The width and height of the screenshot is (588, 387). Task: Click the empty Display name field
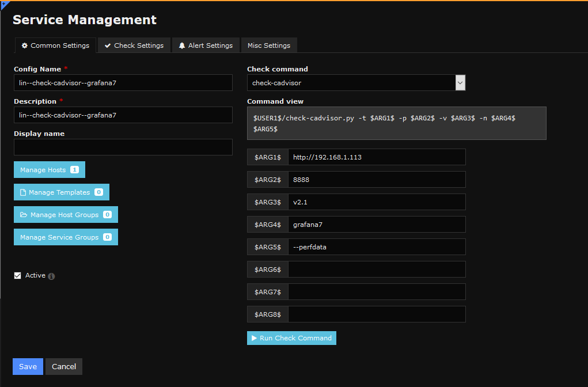[x=123, y=147]
